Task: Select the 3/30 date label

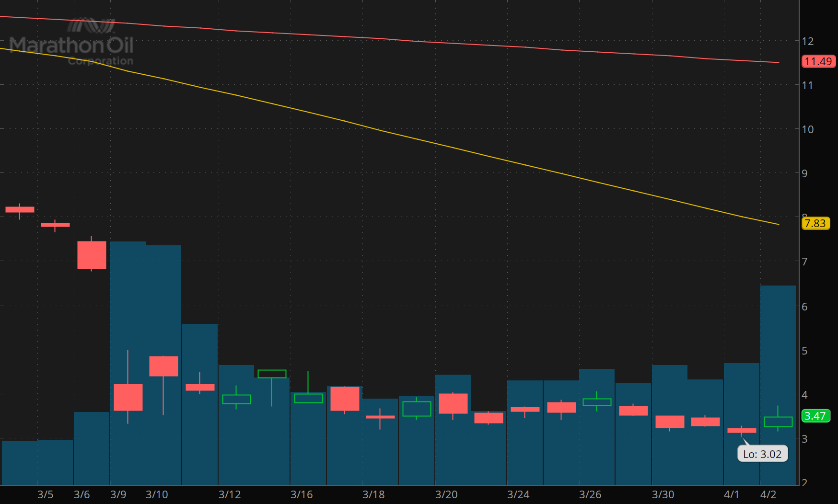Action: click(x=663, y=494)
